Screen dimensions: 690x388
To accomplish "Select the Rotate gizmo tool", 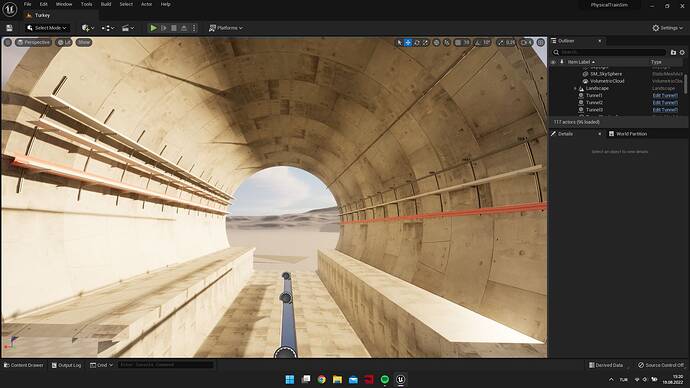I will [417, 43].
